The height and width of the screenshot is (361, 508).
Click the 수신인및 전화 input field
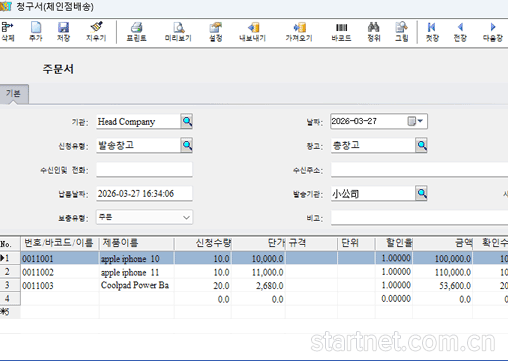[144, 170]
